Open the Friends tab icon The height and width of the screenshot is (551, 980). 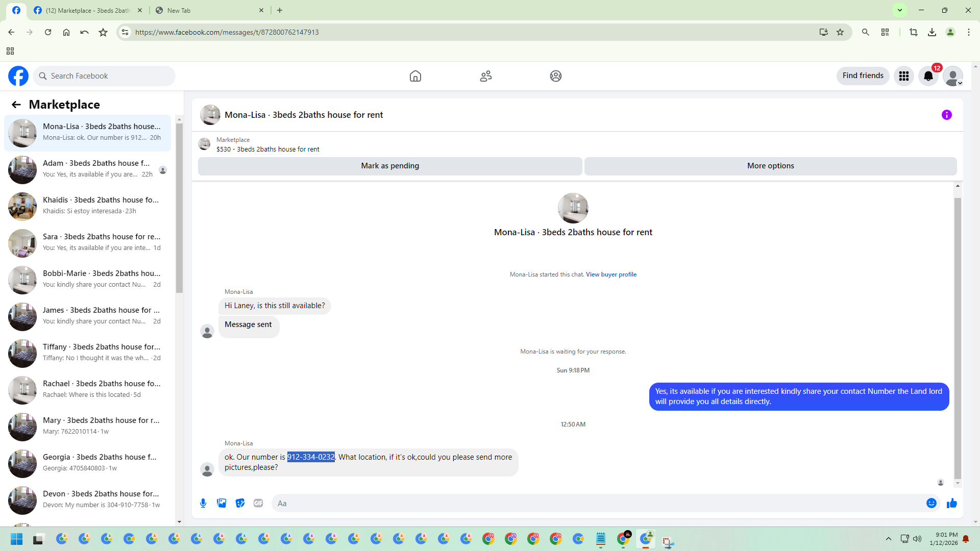[486, 76]
